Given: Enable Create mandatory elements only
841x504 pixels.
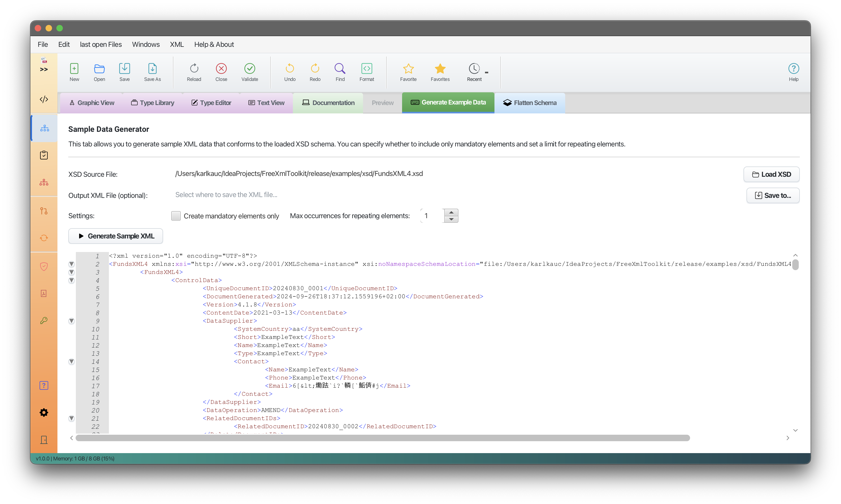Looking at the screenshot, I should (x=176, y=216).
